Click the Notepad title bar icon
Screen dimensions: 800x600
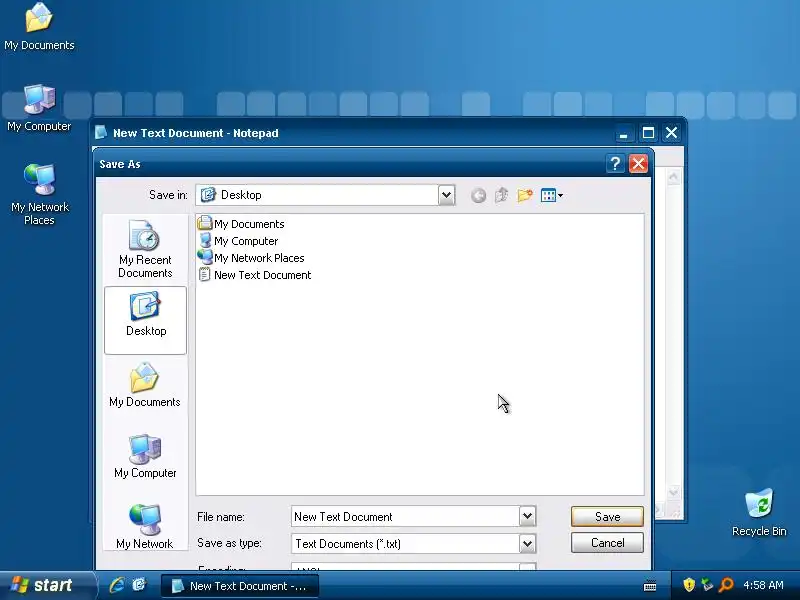pyautogui.click(x=101, y=133)
